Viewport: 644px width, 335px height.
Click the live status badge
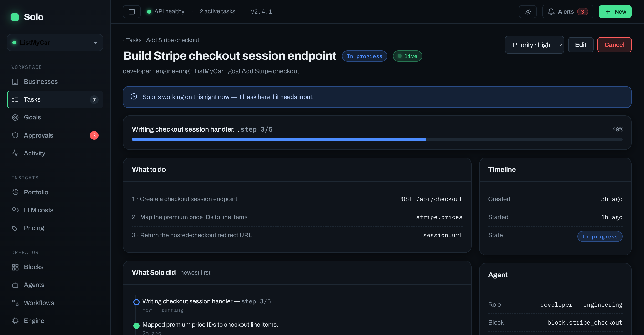407,56
